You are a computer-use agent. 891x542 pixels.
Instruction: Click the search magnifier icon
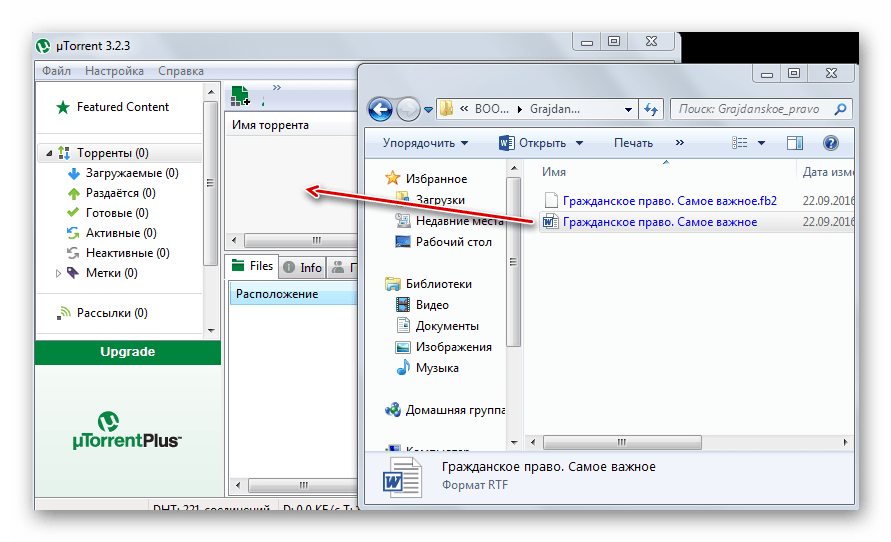pyautogui.click(x=840, y=109)
